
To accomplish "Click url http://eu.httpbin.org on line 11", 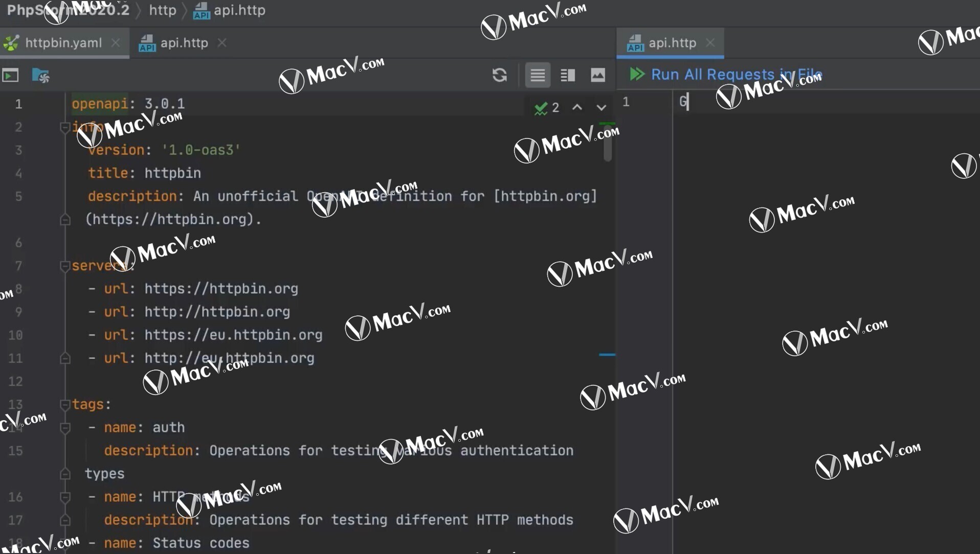I will tap(229, 358).
